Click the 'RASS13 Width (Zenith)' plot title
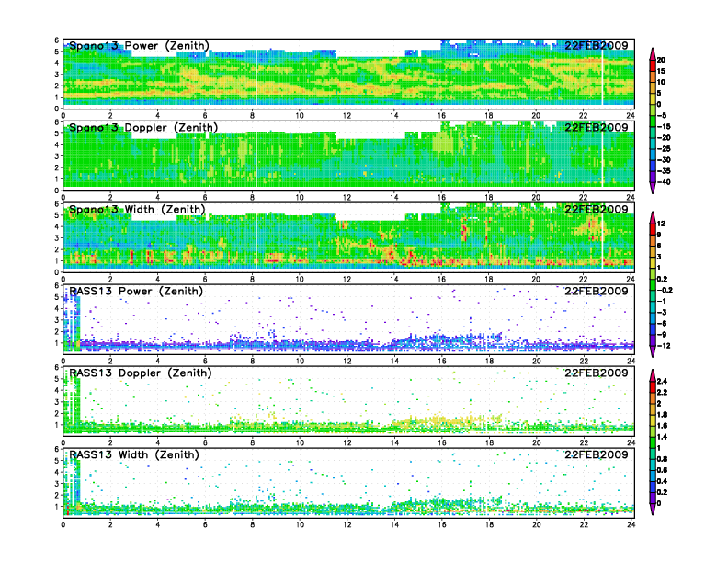Viewport: 728px width, 563px height. [x=133, y=454]
